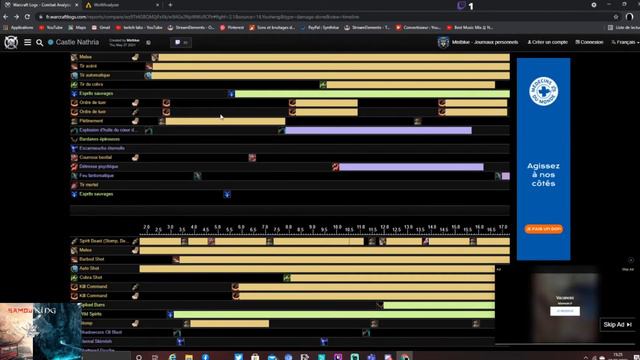Click the Je fais un don ad button
This screenshot has height=360, width=640.
544,229
